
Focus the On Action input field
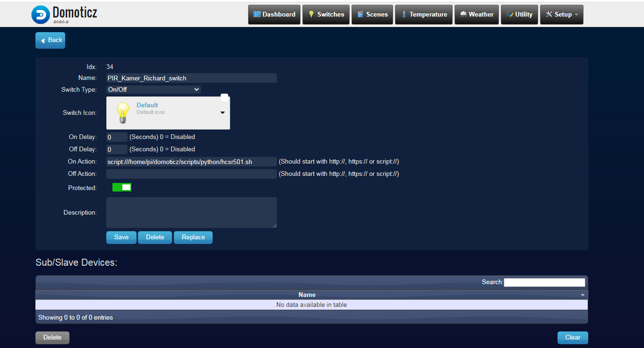tap(191, 162)
